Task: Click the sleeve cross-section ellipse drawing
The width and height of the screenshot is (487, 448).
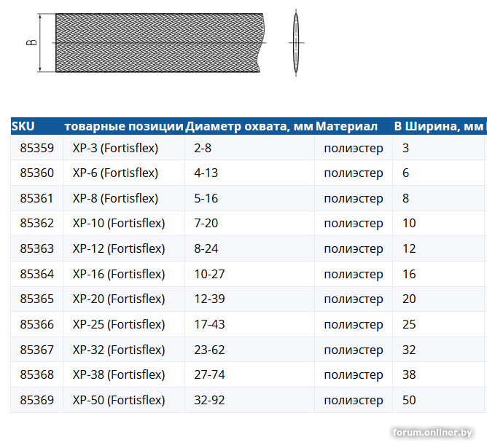Action: coord(296,43)
